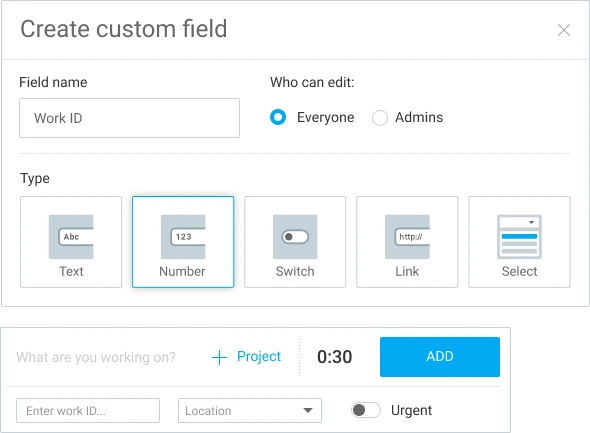Toggle the Urgent switch

365,410
